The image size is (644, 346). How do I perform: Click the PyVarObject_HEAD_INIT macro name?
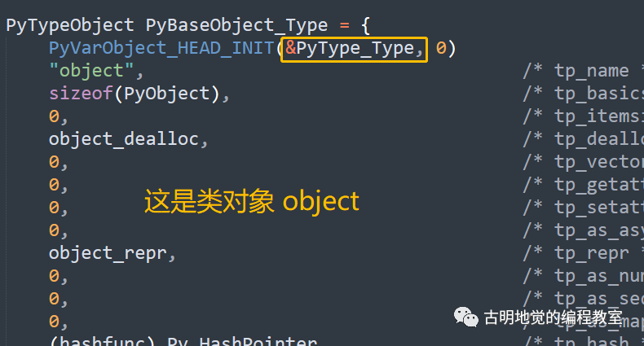[x=161, y=48]
